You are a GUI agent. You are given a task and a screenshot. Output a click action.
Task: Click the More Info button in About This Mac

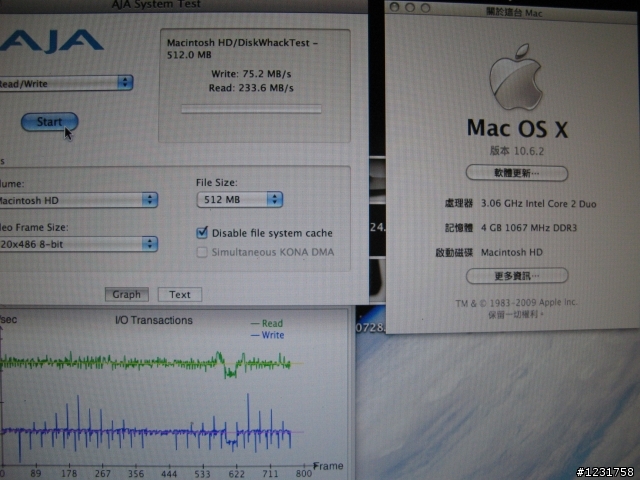(x=517, y=276)
